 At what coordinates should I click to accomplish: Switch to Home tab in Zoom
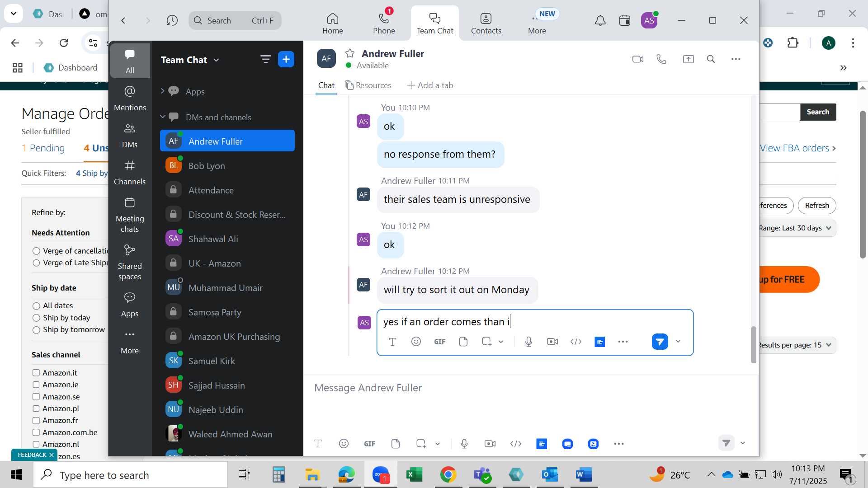[x=332, y=23]
